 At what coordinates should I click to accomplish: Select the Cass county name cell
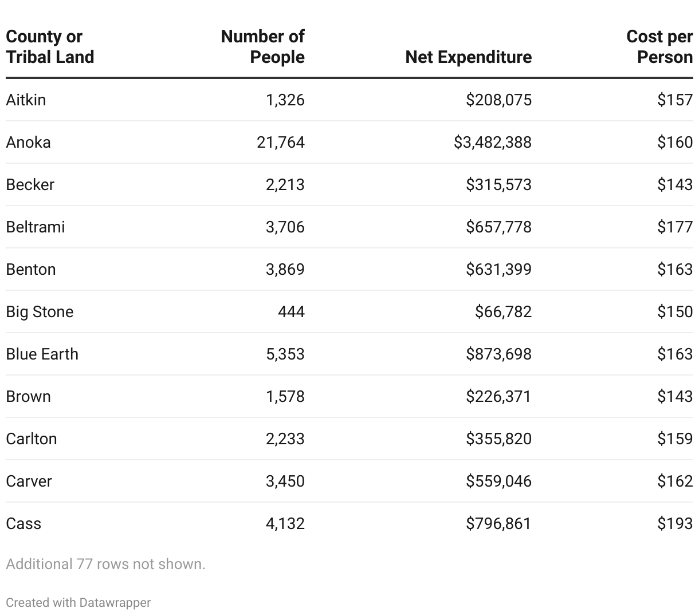23,524
